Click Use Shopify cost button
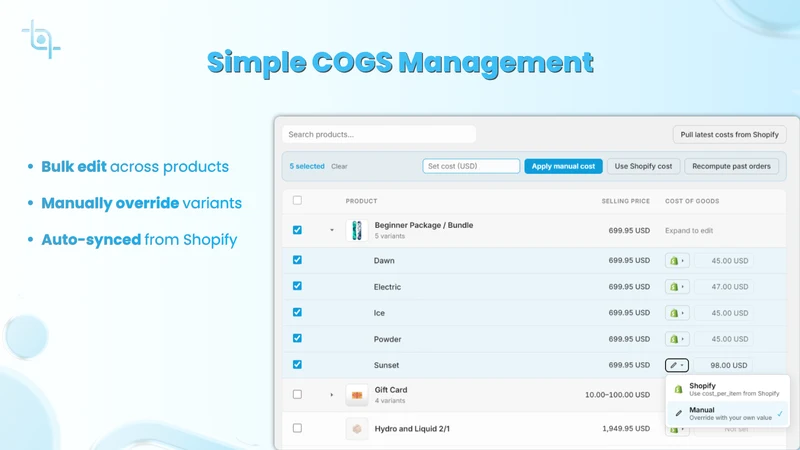 643,166
